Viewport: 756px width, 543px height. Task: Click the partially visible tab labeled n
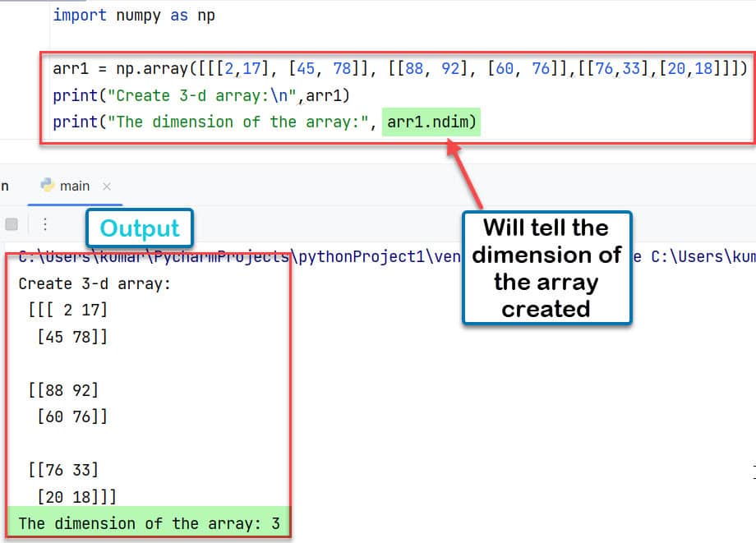[6, 186]
